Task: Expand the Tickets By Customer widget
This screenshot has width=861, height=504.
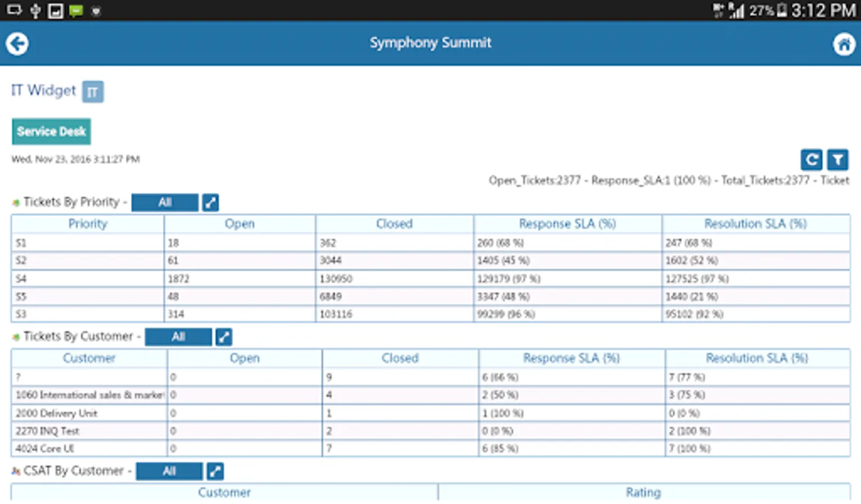Action: click(x=224, y=337)
